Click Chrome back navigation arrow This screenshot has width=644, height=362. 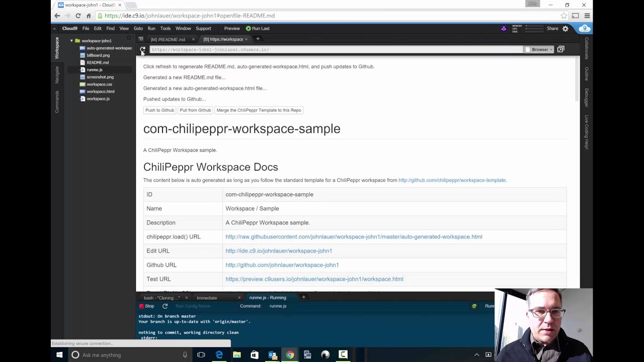pyautogui.click(x=57, y=16)
